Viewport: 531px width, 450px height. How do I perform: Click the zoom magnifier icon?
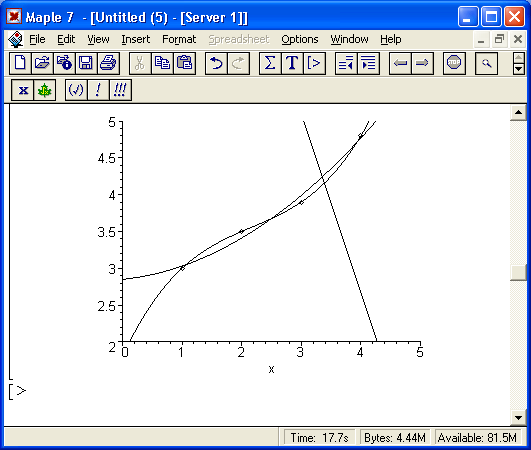(486, 63)
